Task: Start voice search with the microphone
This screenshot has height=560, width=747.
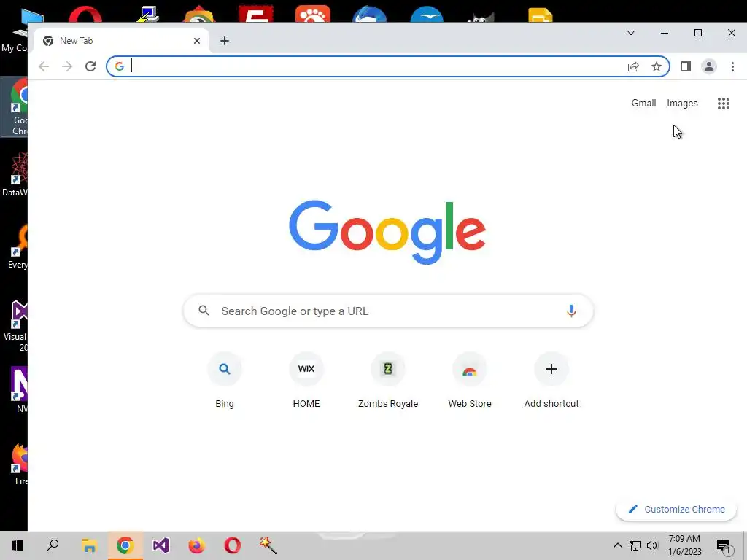Action: tap(571, 311)
